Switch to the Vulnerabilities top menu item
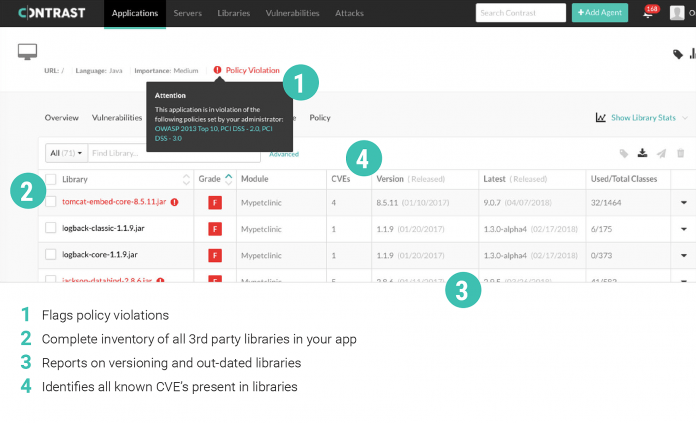The image size is (696, 423). point(292,13)
